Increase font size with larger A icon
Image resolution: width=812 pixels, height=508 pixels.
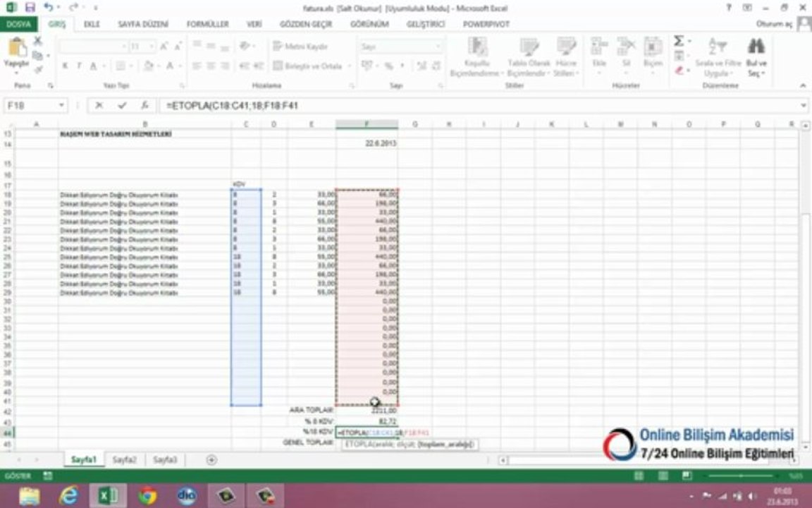coord(165,47)
